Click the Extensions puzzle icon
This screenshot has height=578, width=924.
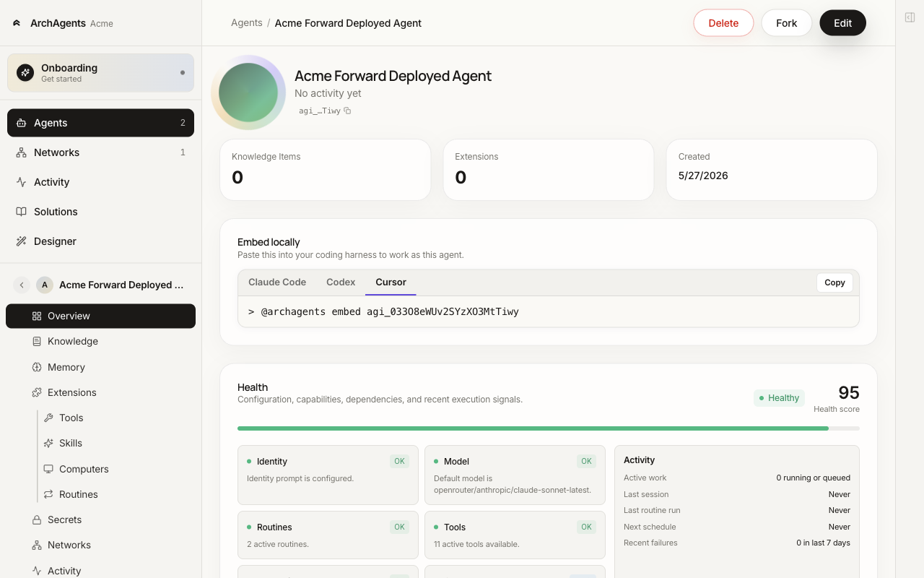click(37, 392)
